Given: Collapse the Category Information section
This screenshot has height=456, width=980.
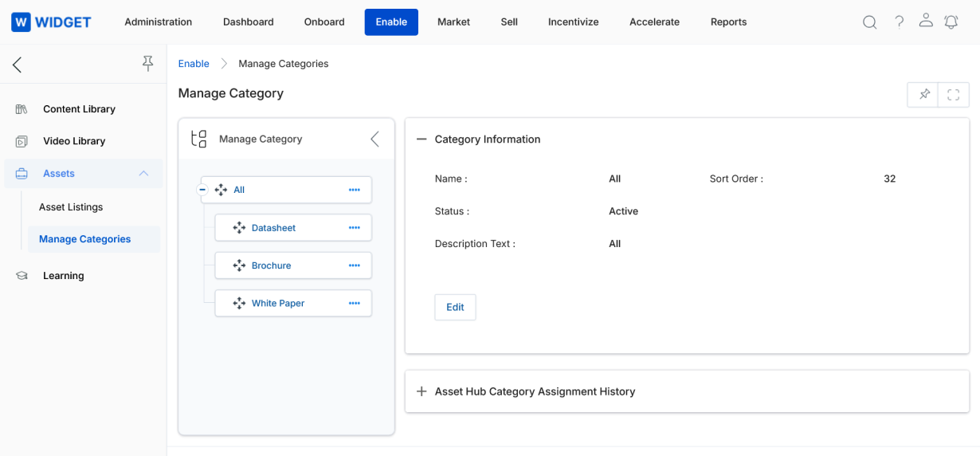Looking at the screenshot, I should pyautogui.click(x=421, y=140).
